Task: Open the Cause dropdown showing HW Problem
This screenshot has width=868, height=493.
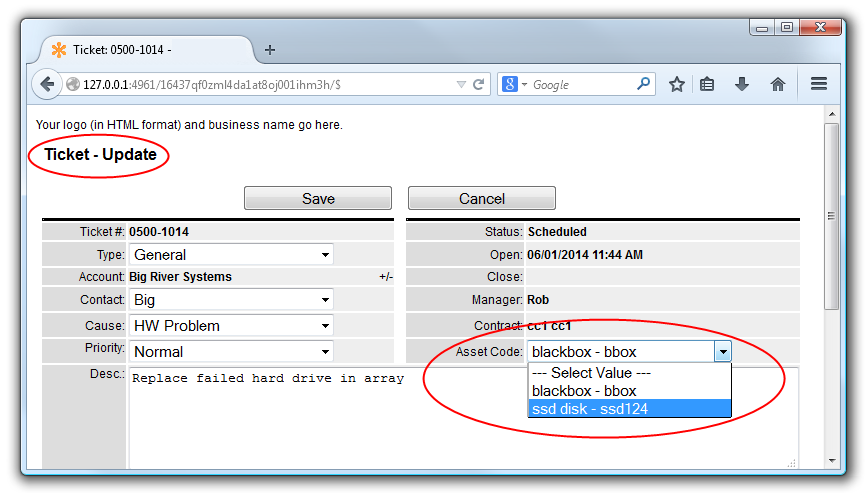Action: tap(231, 326)
